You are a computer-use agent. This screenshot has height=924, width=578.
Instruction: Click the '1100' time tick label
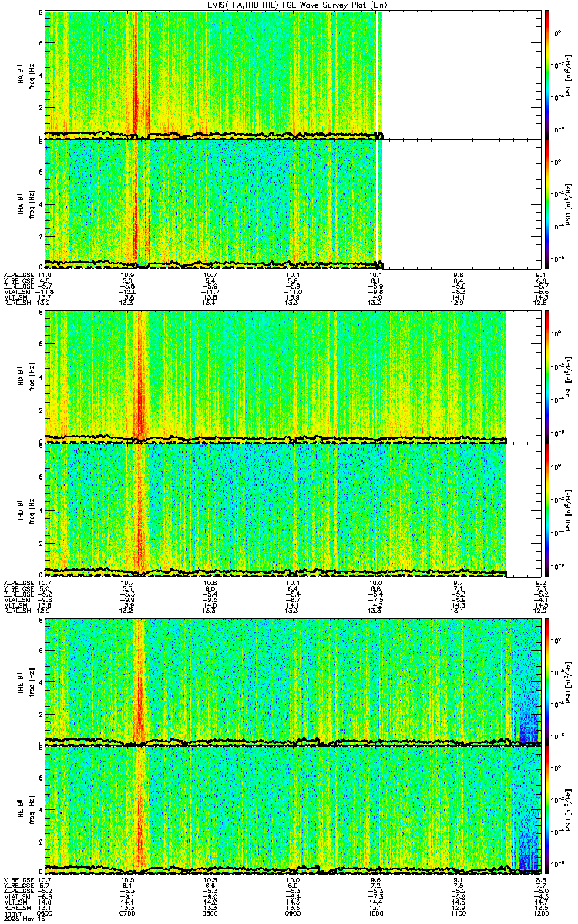click(458, 914)
